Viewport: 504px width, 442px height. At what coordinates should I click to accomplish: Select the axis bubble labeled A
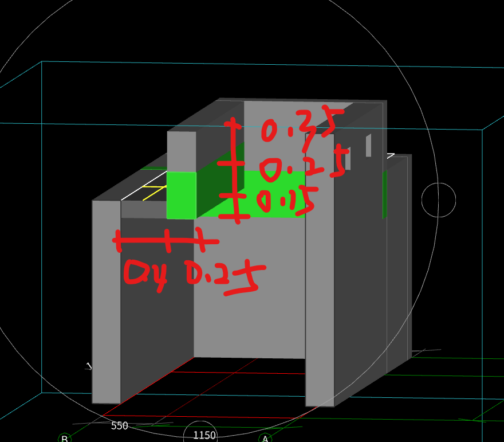tap(265, 439)
